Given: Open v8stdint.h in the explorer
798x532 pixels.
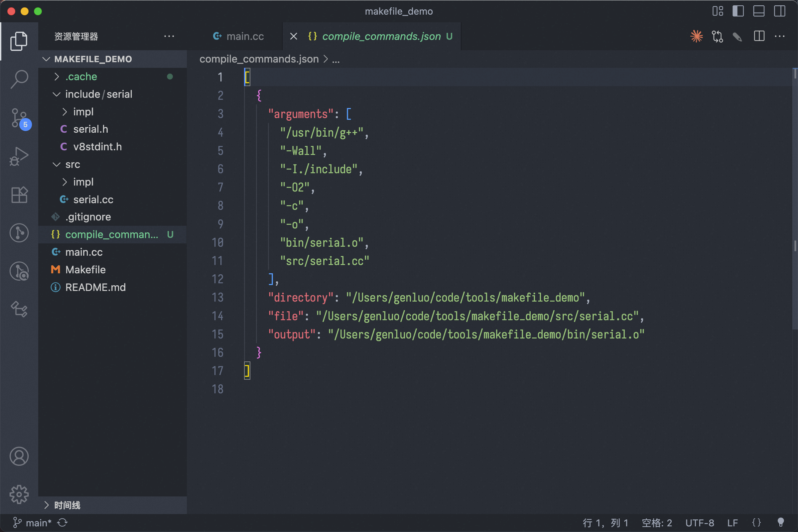Looking at the screenshot, I should 113,147.
